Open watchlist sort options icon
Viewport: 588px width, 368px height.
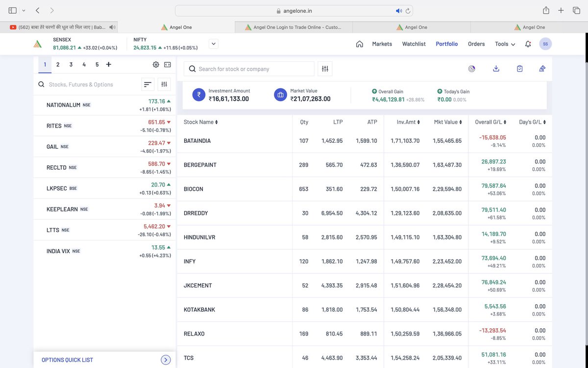(147, 84)
